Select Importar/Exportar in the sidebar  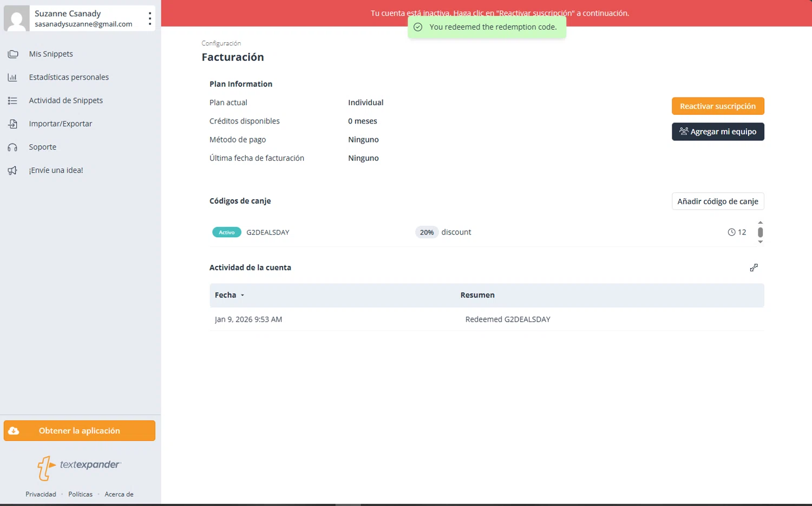pos(61,124)
